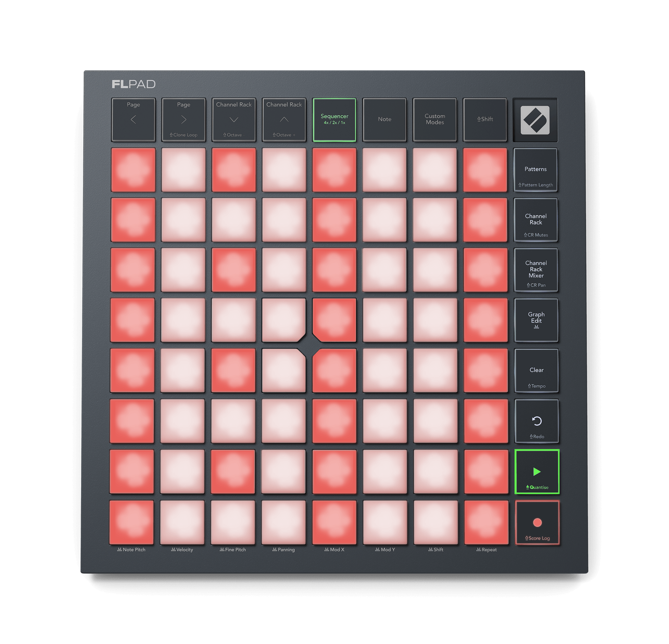The width and height of the screenshot is (669, 644).
Task: Select Channel Rack CR Mutes button
Action: [536, 220]
